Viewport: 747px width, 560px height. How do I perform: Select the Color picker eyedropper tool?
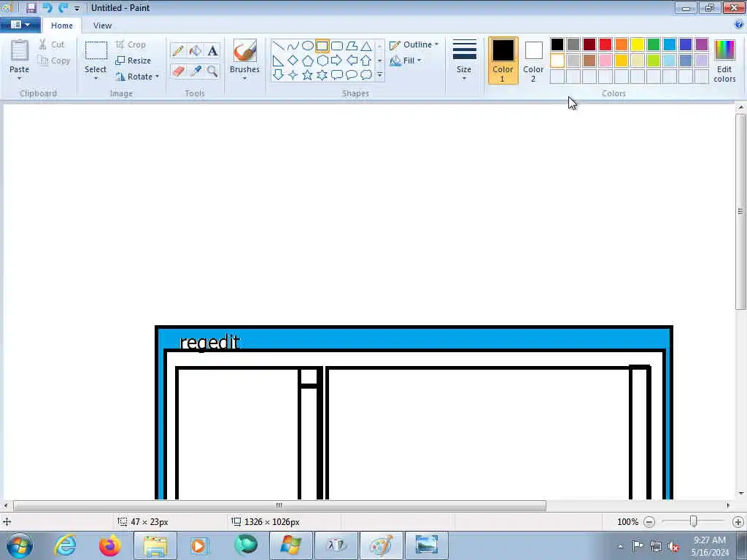[196, 71]
